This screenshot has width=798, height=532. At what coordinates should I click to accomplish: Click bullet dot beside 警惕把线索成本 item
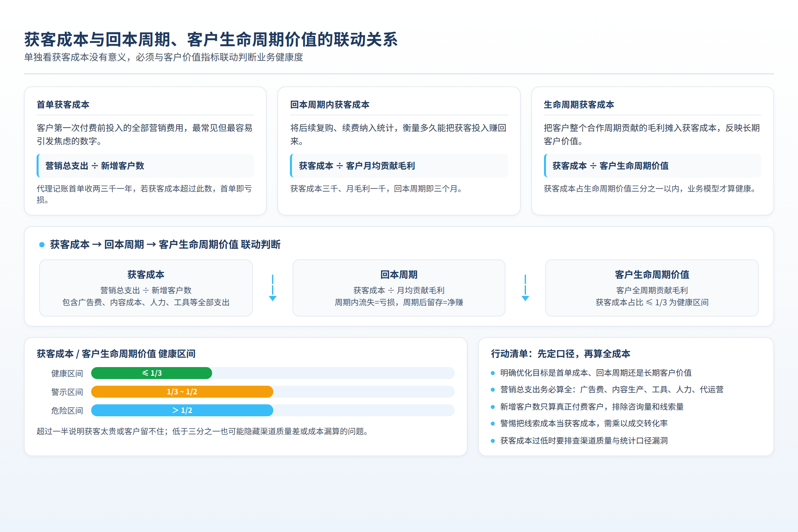click(x=493, y=424)
